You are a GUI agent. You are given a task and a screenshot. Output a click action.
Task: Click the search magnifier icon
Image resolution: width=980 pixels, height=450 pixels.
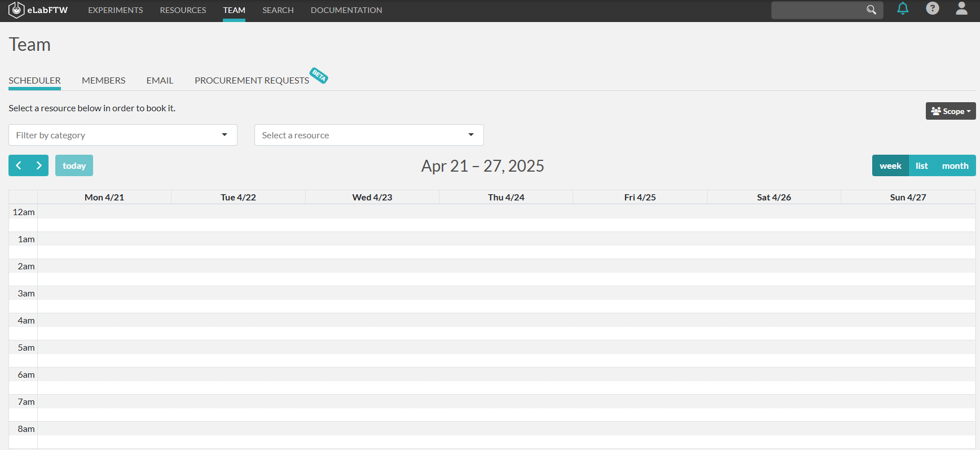click(871, 10)
